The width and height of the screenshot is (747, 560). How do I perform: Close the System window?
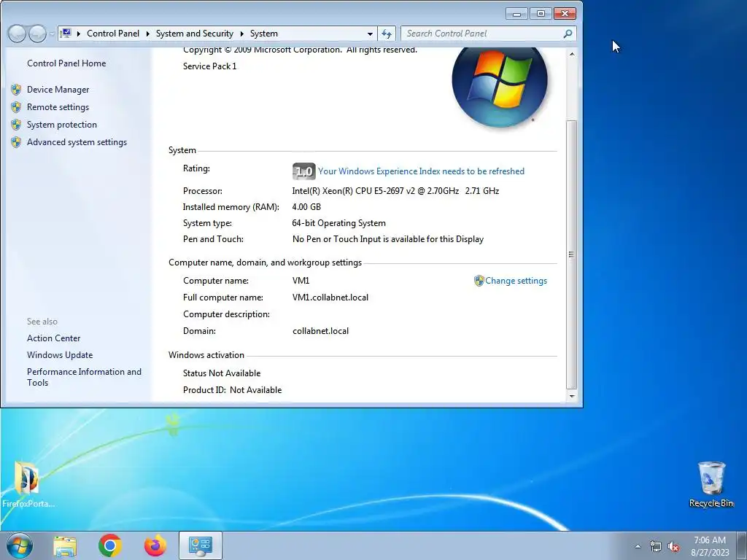565,14
